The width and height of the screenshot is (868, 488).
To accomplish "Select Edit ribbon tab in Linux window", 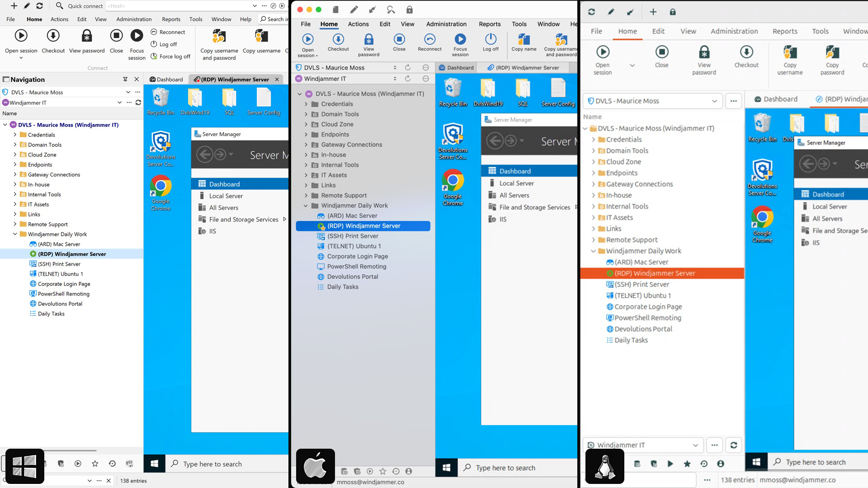I will tap(658, 31).
